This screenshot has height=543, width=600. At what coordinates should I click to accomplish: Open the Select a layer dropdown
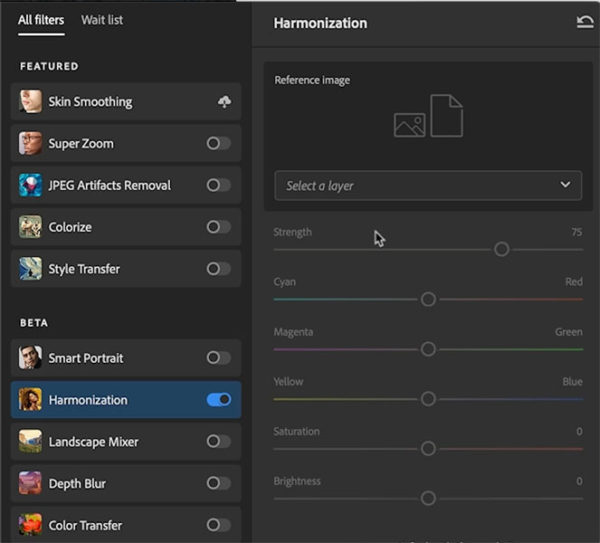(x=428, y=185)
